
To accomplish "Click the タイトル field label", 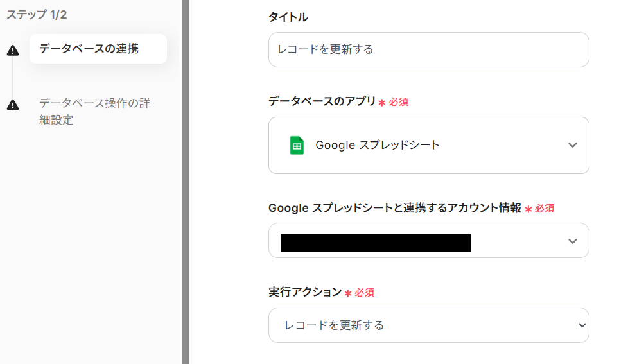I will (x=288, y=17).
